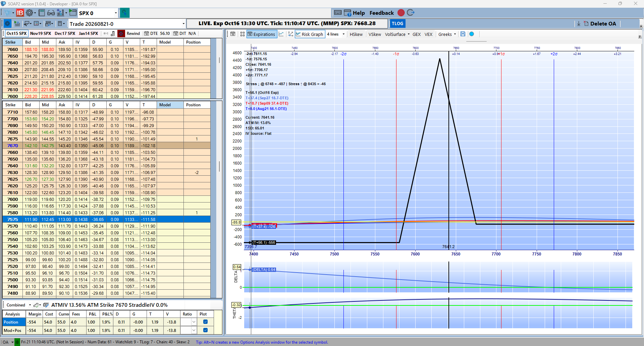Click the keyboard shortcuts icon
The height and width of the screenshot is (346, 644).
point(338,13)
